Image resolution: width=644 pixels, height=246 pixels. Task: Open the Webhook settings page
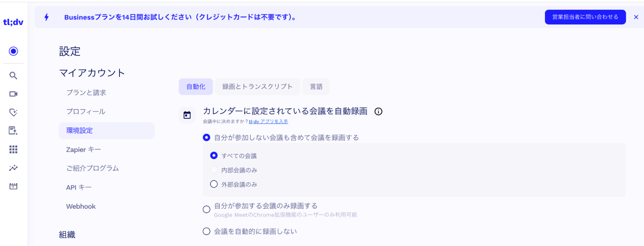[x=81, y=206]
